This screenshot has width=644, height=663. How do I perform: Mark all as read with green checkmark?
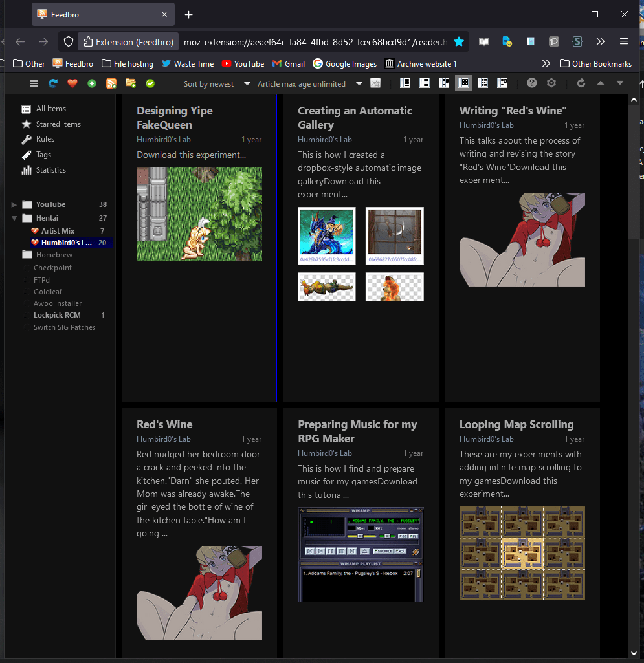tap(150, 83)
